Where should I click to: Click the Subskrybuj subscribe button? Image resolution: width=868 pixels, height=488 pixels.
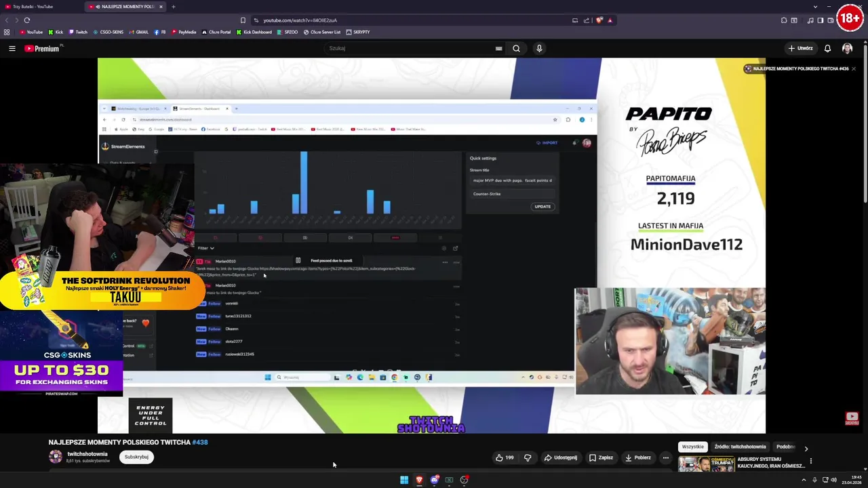coord(136,457)
